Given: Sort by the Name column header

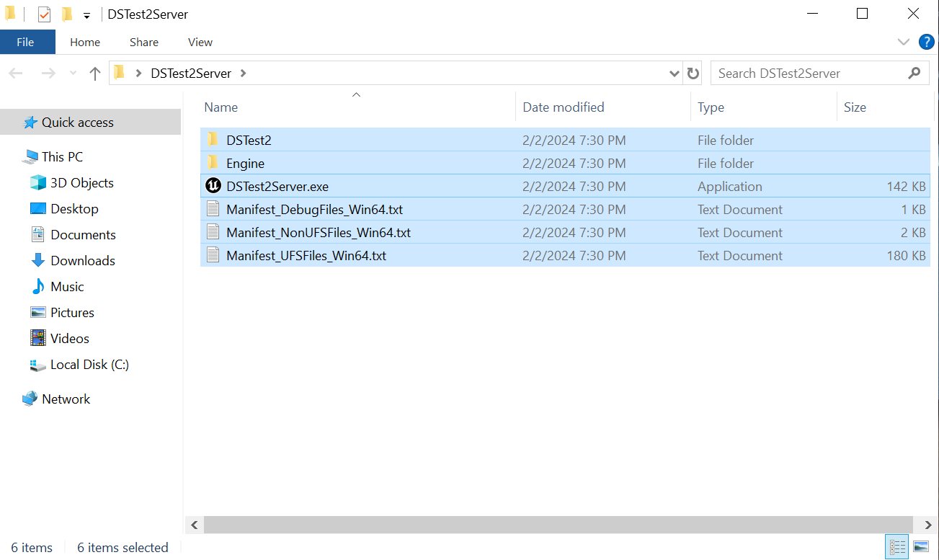Looking at the screenshot, I should point(221,107).
